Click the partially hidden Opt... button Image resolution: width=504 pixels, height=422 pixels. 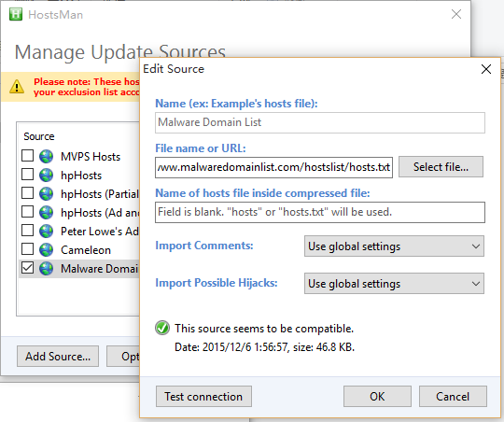pos(123,357)
